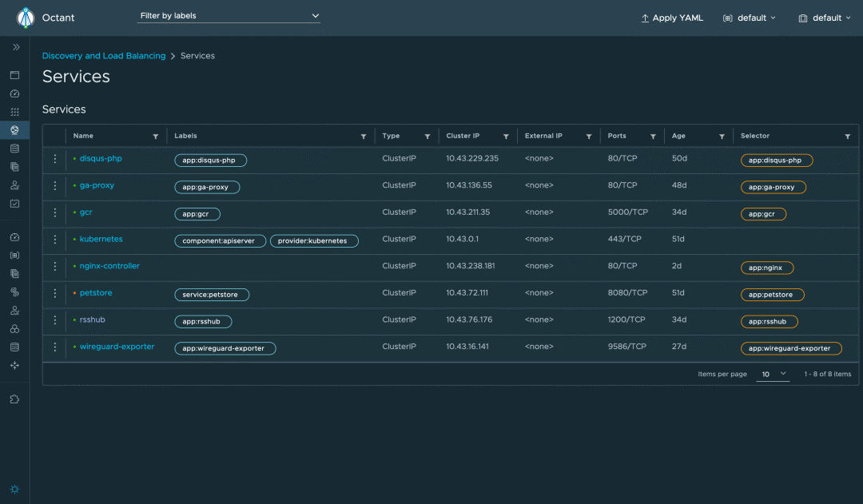Open the nginx-controller service link
The width and height of the screenshot is (863, 504).
pos(109,266)
